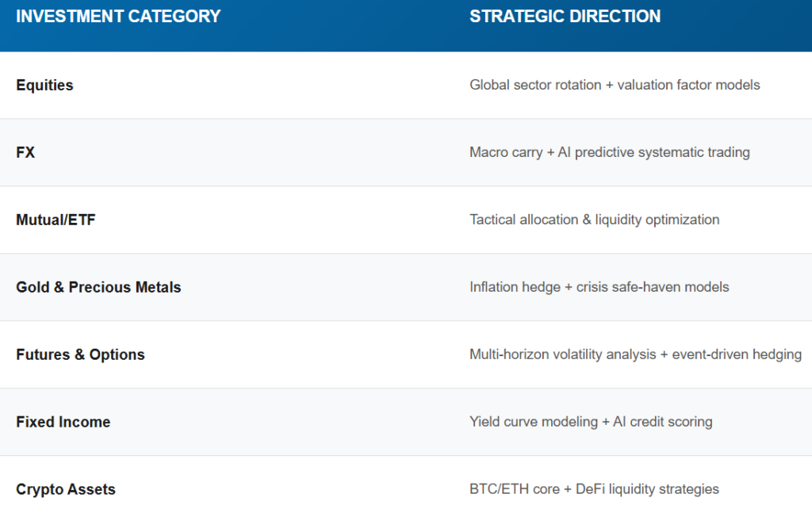Select the 'crisis safe-haven models' text
The image size is (812, 513).
point(653,287)
